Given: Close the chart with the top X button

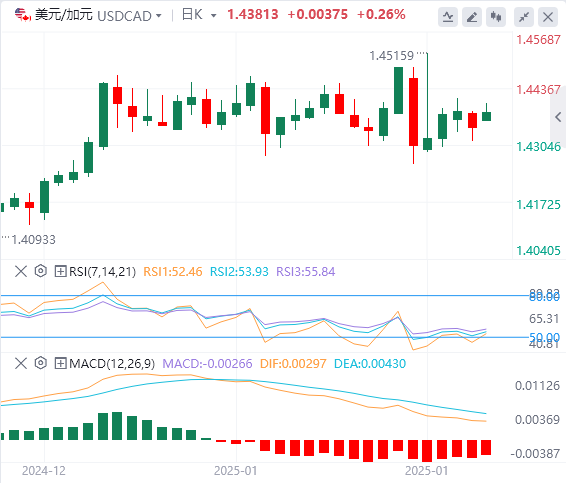Looking at the screenshot, I should tap(548, 17).
